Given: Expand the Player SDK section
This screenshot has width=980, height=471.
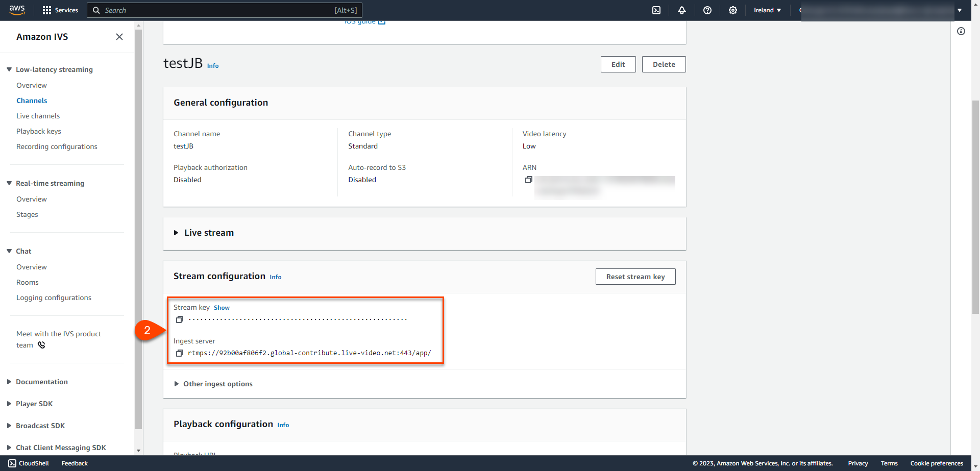Looking at the screenshot, I should coord(9,404).
